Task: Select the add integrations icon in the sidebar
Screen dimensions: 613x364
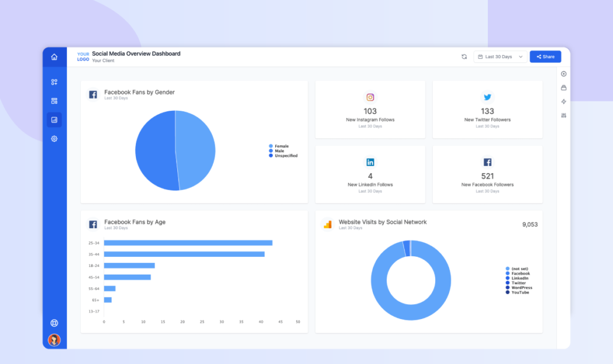Action: coord(54,82)
